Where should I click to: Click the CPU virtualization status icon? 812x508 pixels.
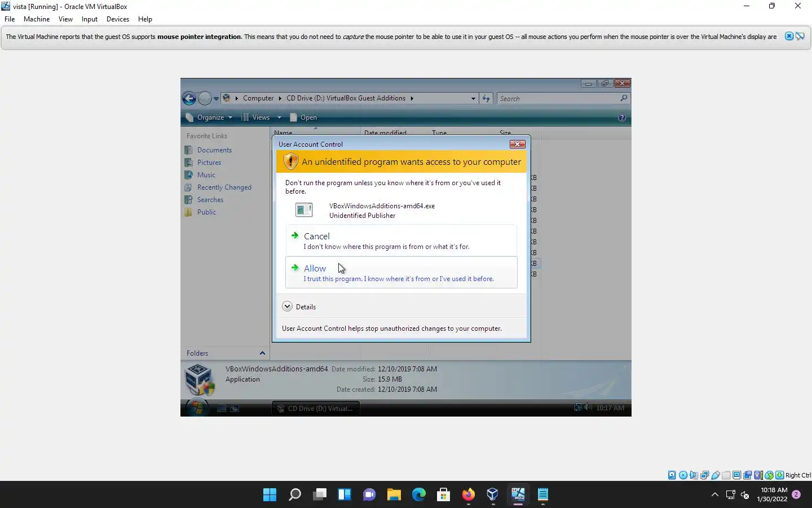click(x=758, y=475)
